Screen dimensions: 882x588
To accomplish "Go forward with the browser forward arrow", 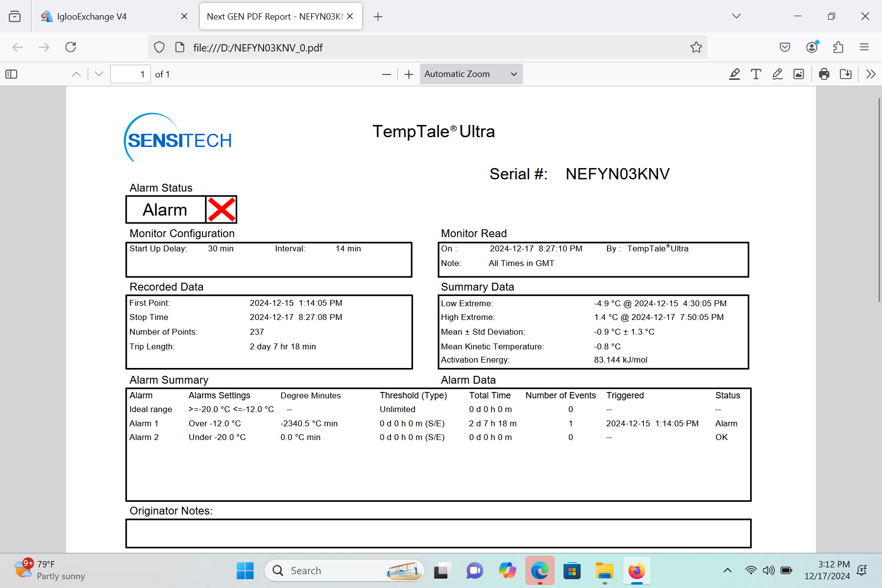I will [44, 47].
